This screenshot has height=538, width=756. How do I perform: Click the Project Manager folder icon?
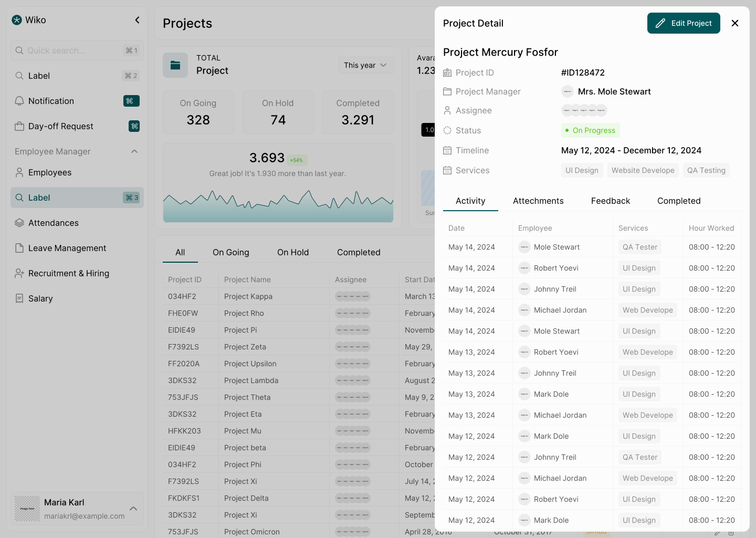pyautogui.click(x=447, y=91)
